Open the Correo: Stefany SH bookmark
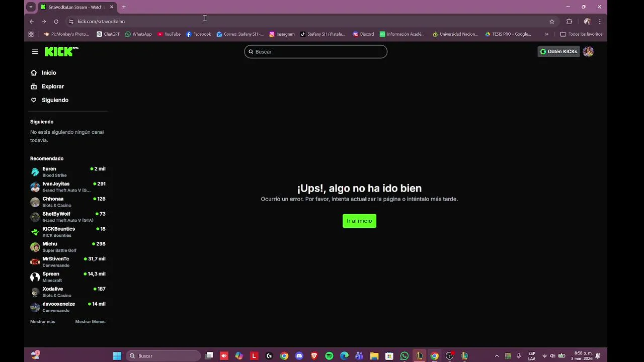Image resolution: width=644 pixels, height=362 pixels. (x=240, y=34)
